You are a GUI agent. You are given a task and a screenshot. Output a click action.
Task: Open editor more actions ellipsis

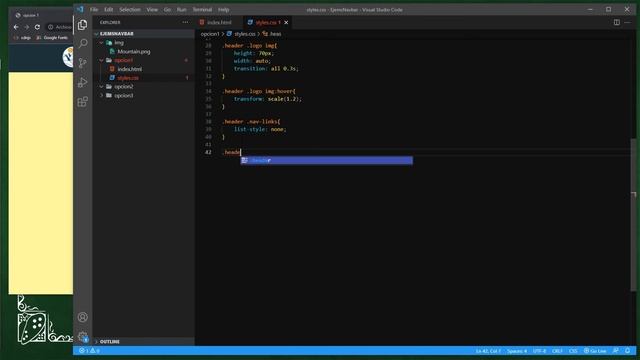point(627,22)
